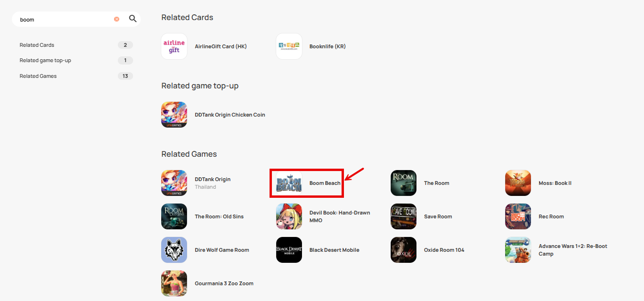Clear search text with the orange X icon
This screenshot has width=644, height=301.
click(x=116, y=19)
